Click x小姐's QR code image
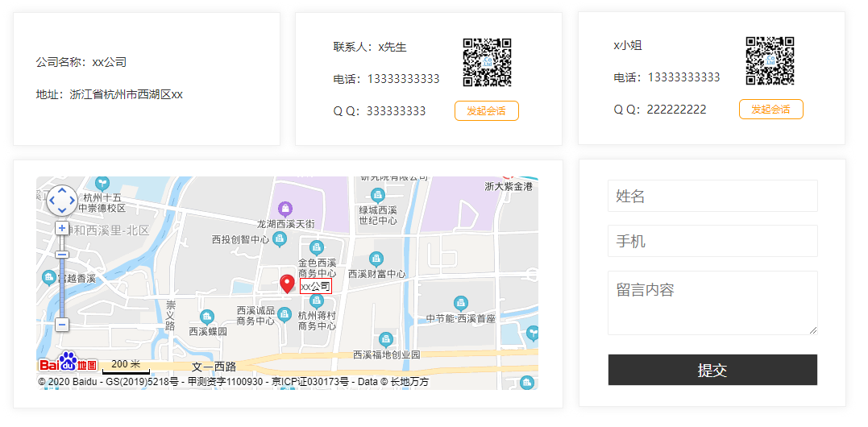 point(770,61)
